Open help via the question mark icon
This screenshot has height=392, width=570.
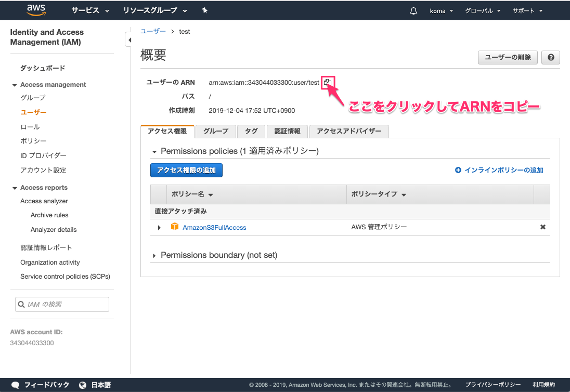tap(550, 57)
